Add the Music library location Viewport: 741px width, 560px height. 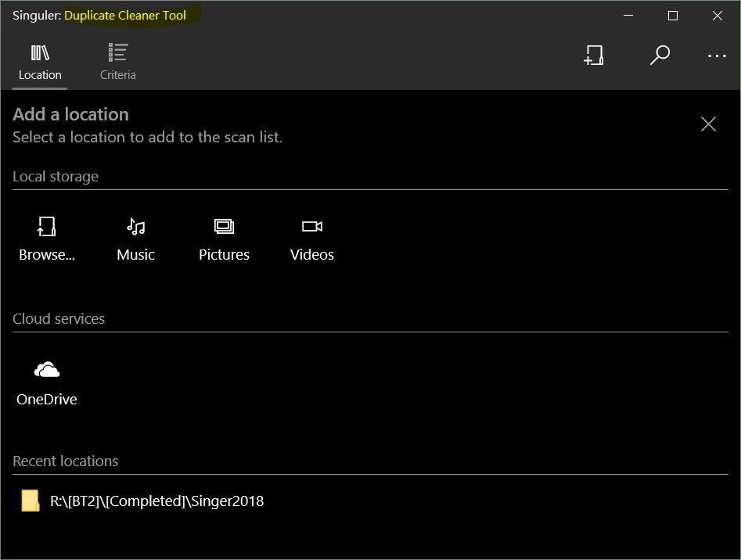click(135, 239)
